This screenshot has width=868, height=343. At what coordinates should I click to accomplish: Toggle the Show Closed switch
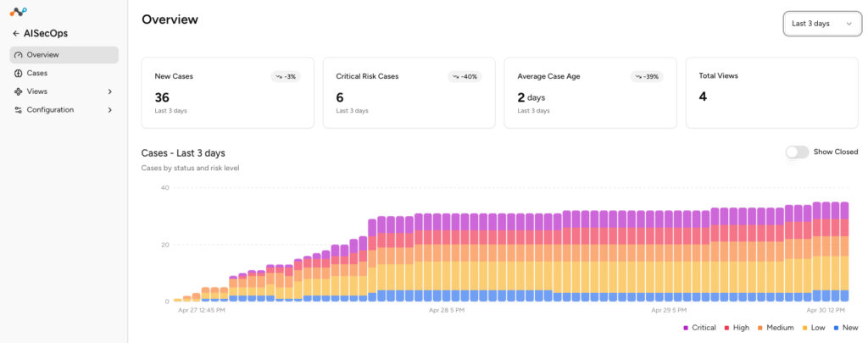coord(797,152)
